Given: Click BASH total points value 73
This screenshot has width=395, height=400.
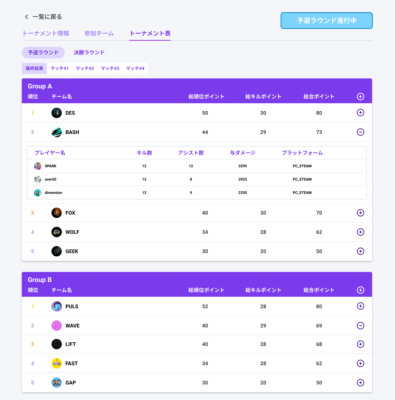Looking at the screenshot, I should click(319, 132).
